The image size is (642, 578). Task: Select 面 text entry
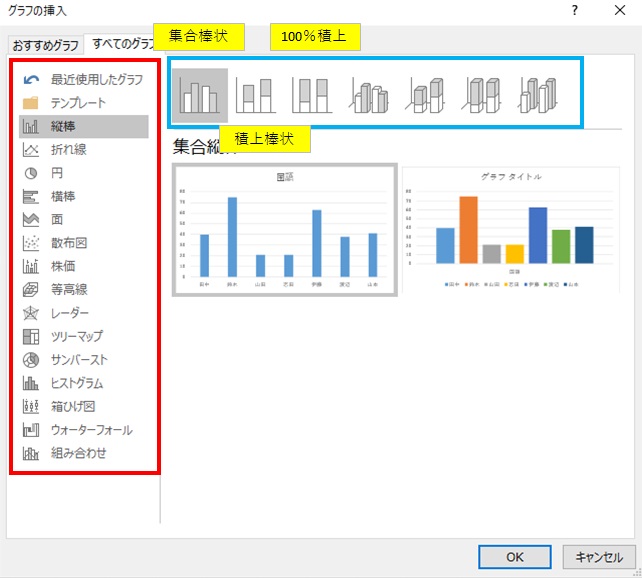tap(57, 220)
